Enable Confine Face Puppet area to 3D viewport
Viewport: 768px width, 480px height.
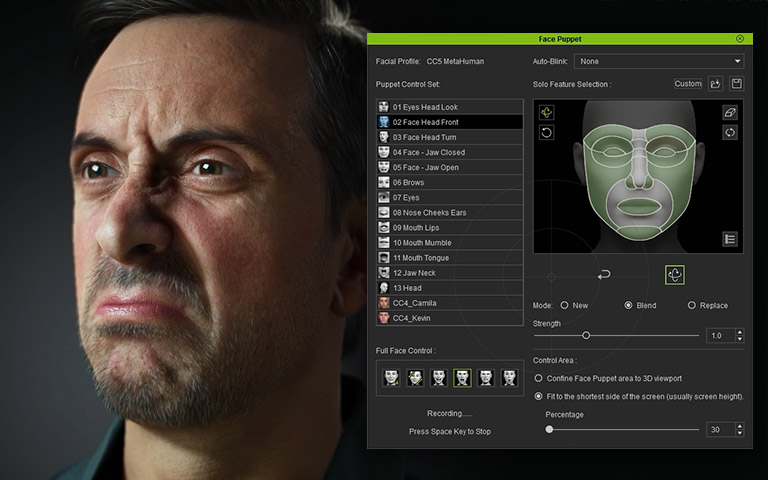pos(539,378)
